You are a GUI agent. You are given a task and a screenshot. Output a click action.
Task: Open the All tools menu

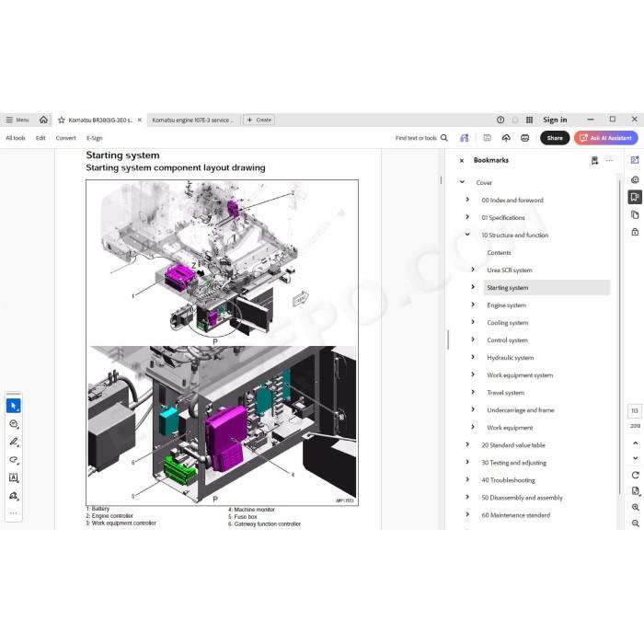tap(16, 138)
